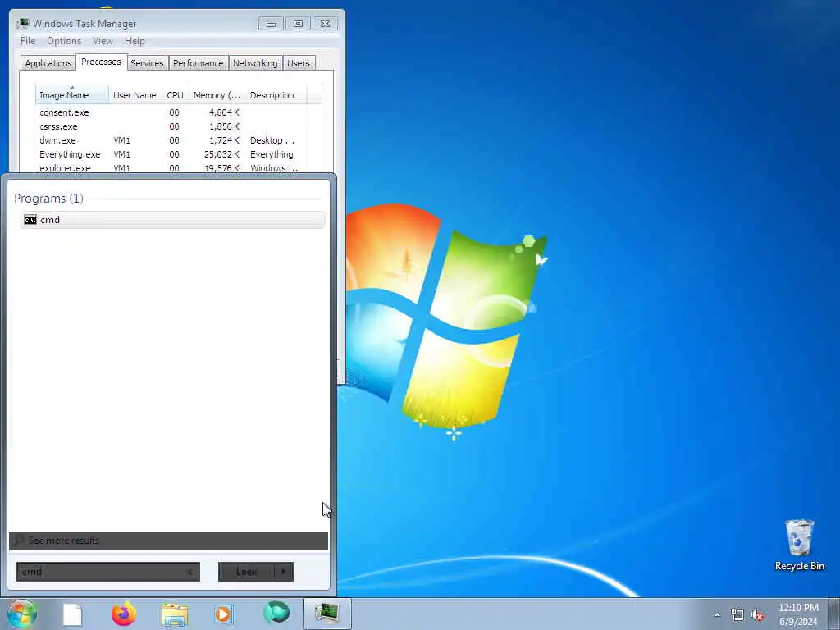Screen dimensions: 840x630
Task: Select the csrss.exe process row
Action: click(178, 126)
